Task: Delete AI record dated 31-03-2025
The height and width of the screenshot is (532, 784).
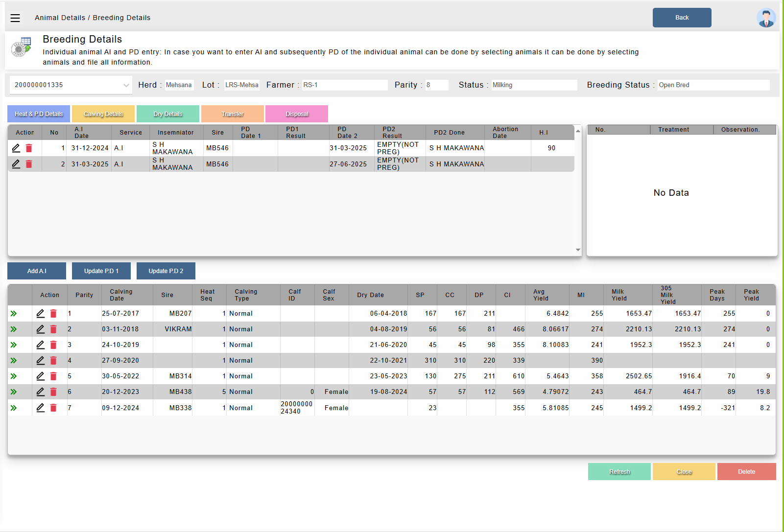Action: coord(29,164)
